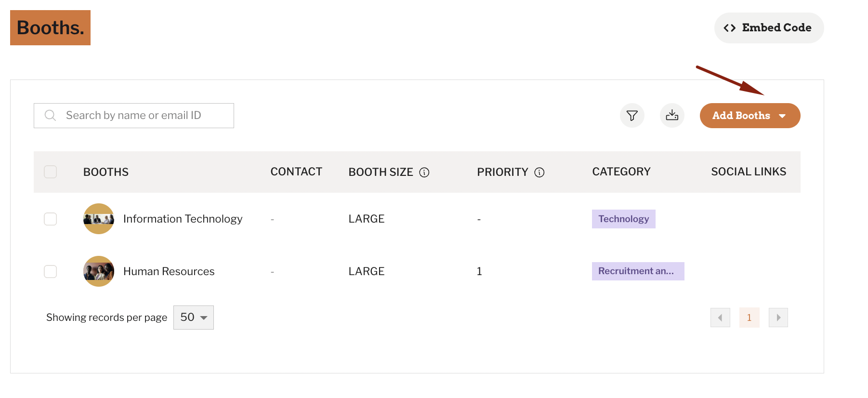
Task: Click the Embed Code brackets icon
Action: click(x=730, y=28)
